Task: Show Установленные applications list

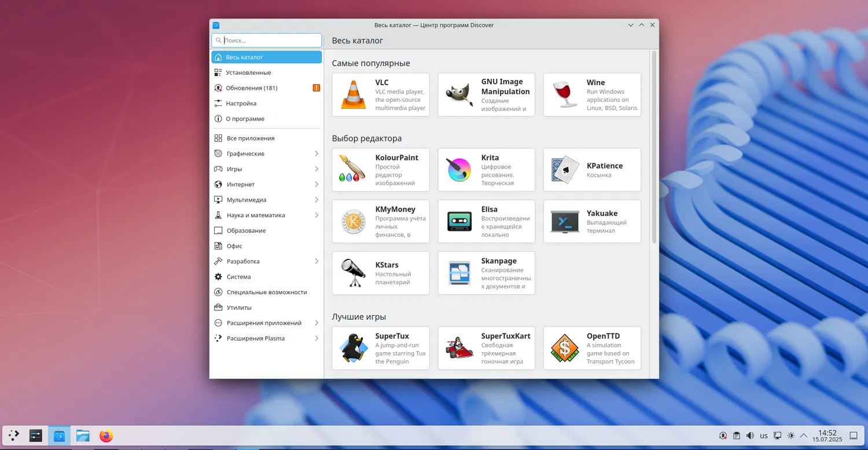Action: [x=267, y=72]
